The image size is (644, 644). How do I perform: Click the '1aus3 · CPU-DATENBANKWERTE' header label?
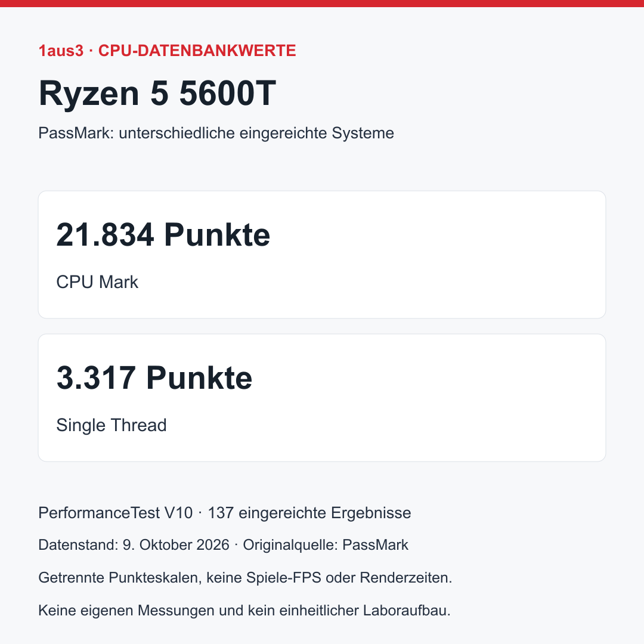pos(167,51)
